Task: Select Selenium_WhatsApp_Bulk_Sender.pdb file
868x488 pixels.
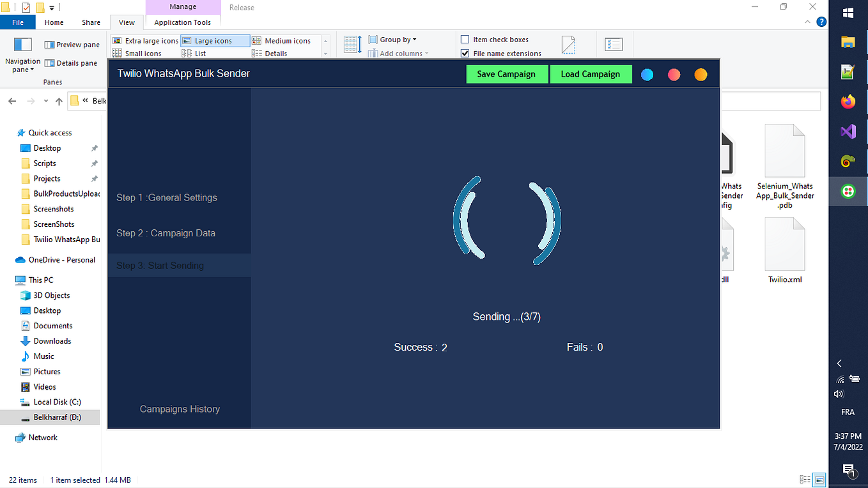Action: pos(785,167)
